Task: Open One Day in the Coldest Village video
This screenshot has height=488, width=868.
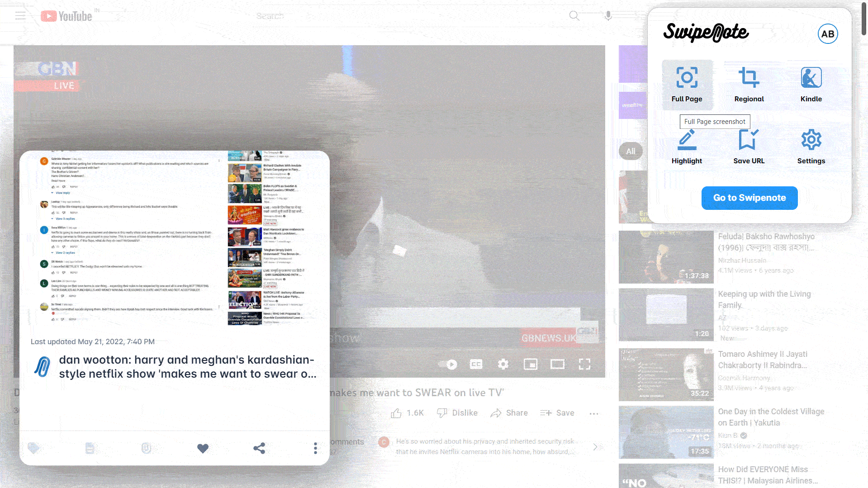Action: pos(771,417)
